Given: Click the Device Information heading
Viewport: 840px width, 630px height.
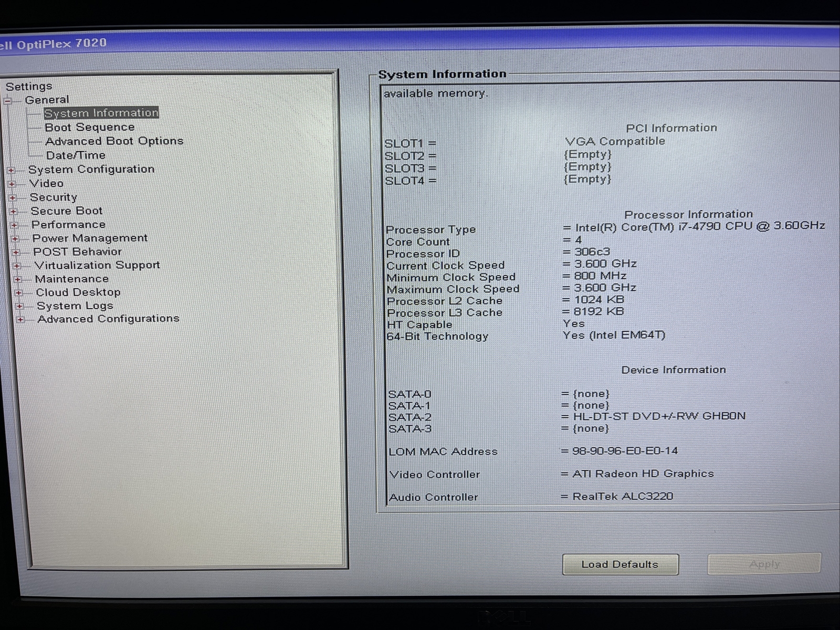Looking at the screenshot, I should pyautogui.click(x=674, y=370).
